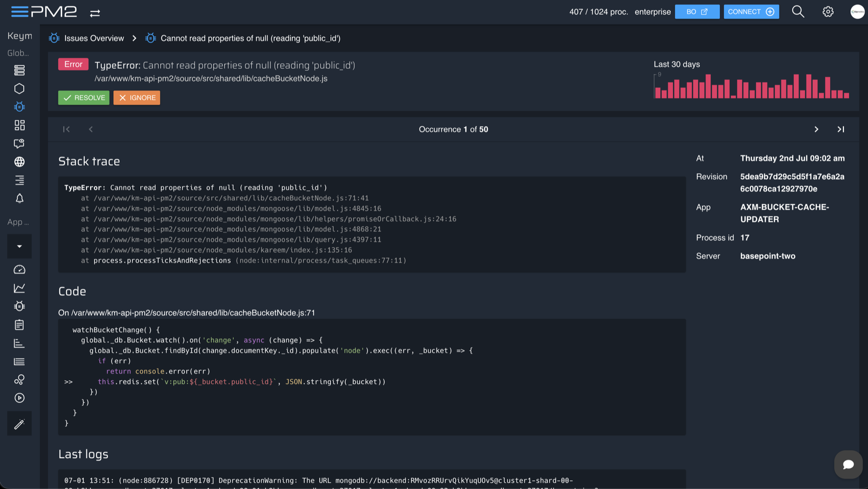Open the bell alerts icon in the sidebar
The width and height of the screenshot is (868, 489).
[19, 198]
